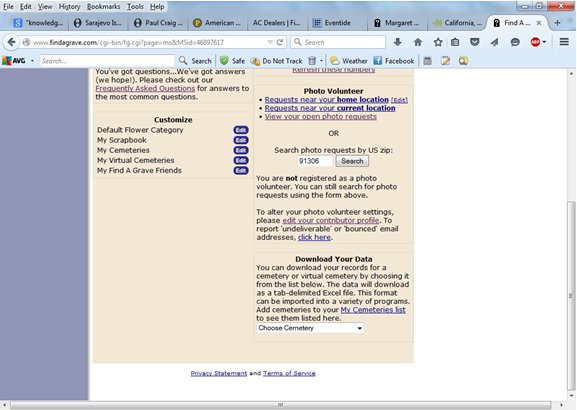Open dropdown arrow beside AVG trash icon
The width and height of the screenshot is (577, 410).
click(x=321, y=61)
